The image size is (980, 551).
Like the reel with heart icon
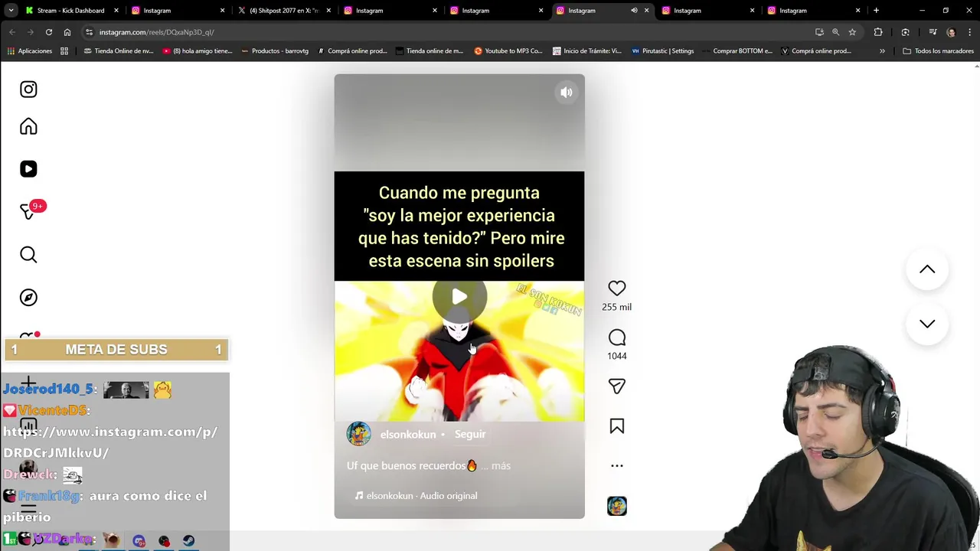click(616, 289)
